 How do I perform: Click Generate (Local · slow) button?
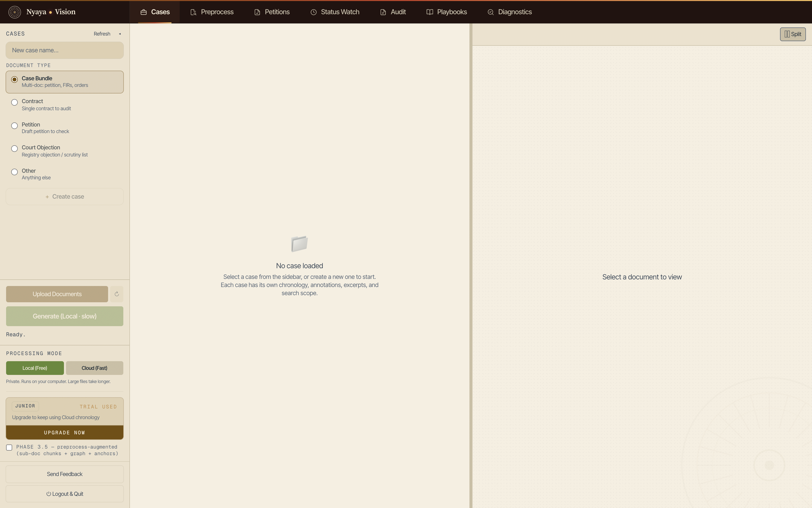[x=65, y=316]
